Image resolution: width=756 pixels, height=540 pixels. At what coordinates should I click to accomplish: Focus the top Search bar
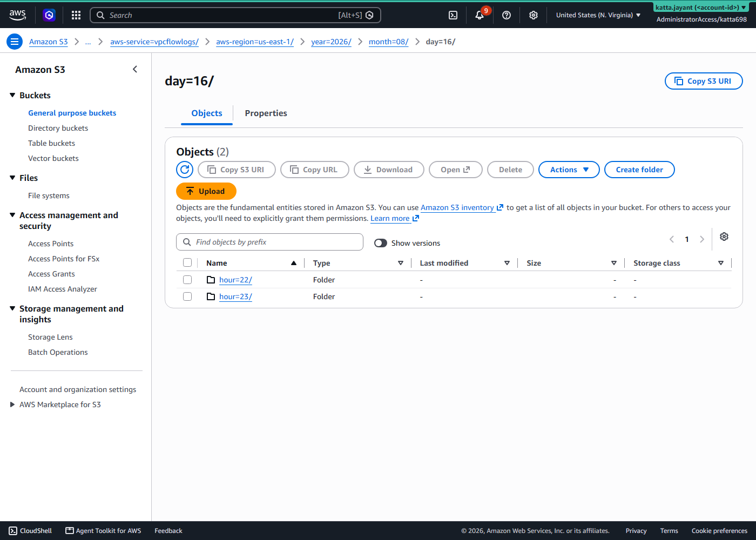click(x=235, y=15)
